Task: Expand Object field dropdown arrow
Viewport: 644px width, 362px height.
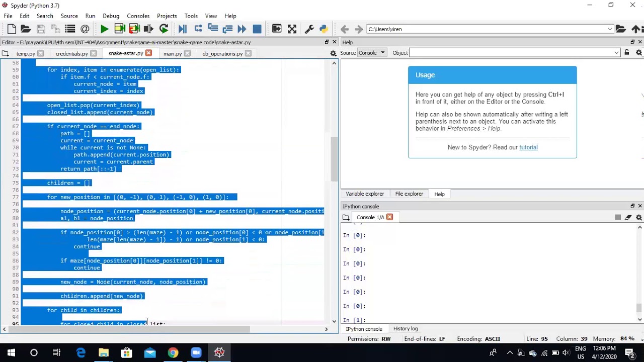Action: pos(616,53)
